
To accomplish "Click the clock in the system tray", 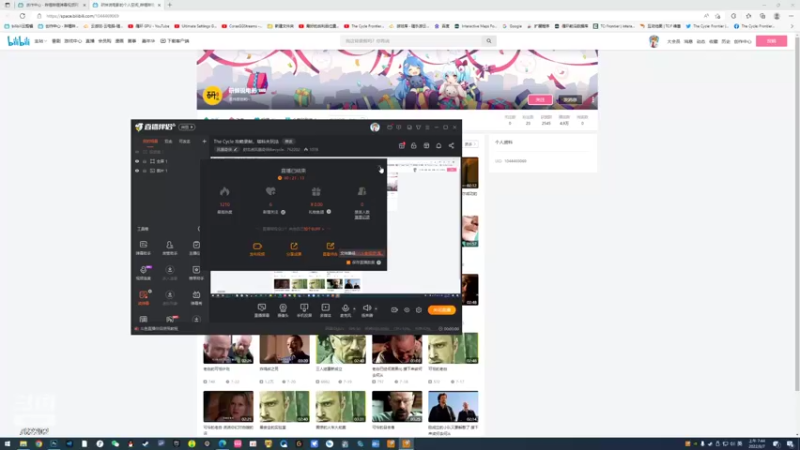I will [x=757, y=444].
